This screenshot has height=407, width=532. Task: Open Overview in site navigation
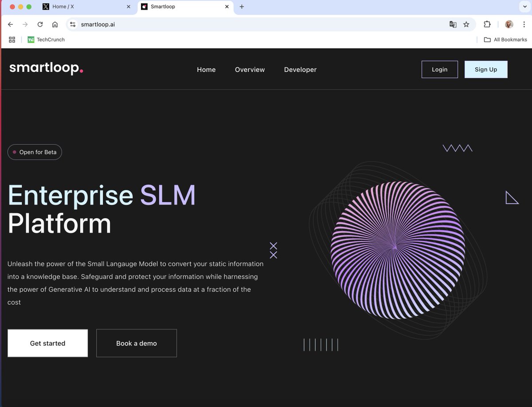(250, 70)
